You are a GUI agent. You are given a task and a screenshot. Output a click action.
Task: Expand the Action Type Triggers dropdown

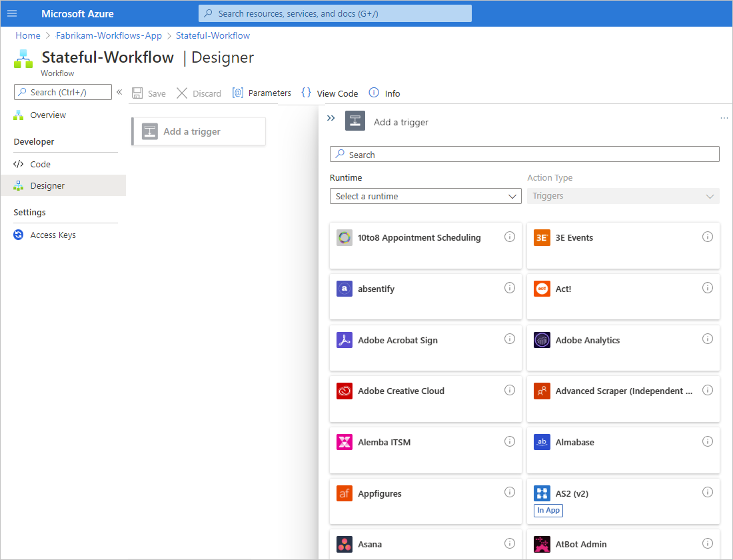623,196
